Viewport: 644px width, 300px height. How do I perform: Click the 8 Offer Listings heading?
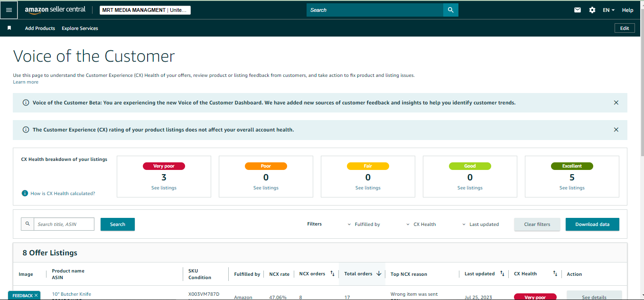(50, 253)
